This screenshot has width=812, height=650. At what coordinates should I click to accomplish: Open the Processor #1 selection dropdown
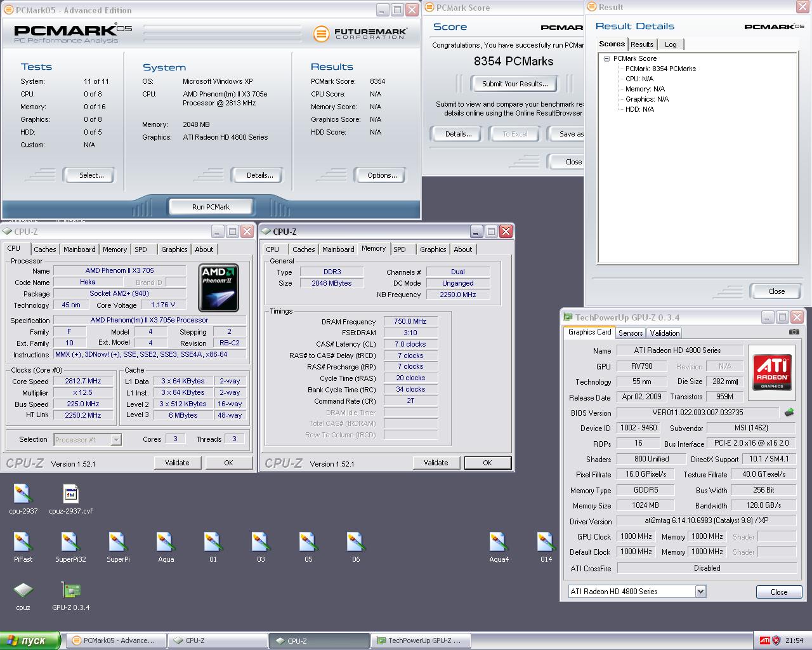[116, 439]
